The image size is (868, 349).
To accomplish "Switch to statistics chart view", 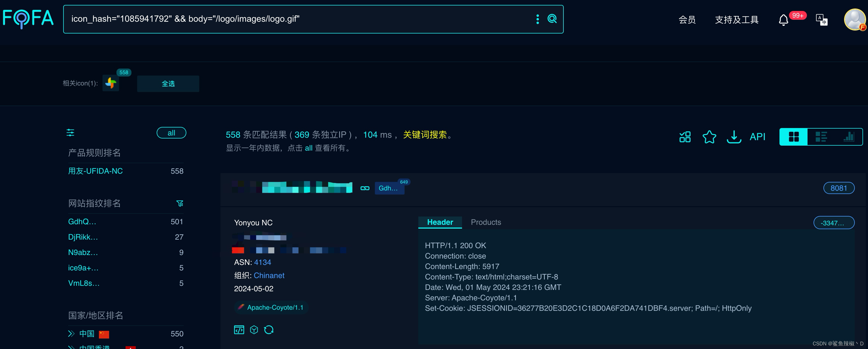I will tap(848, 137).
